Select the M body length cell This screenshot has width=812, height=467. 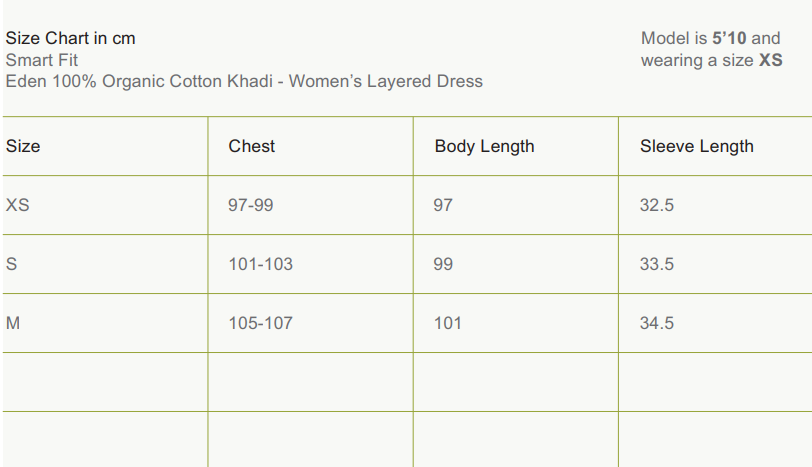click(447, 323)
